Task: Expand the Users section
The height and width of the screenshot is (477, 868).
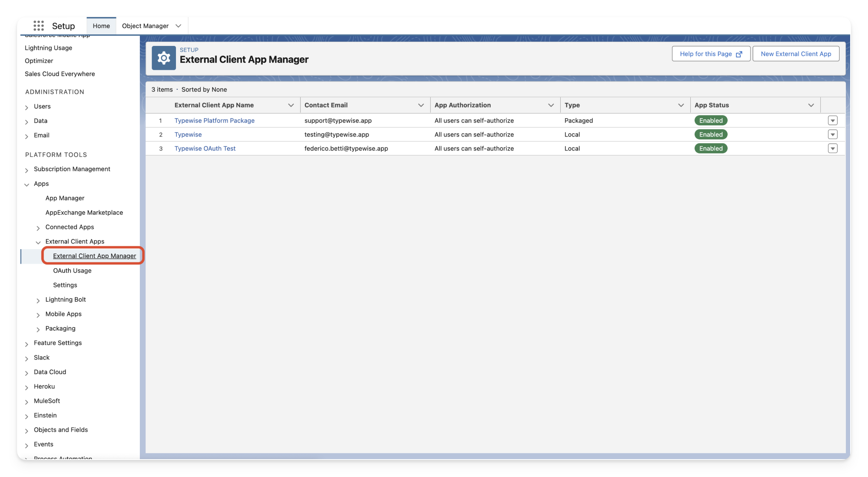Action: coord(27,107)
